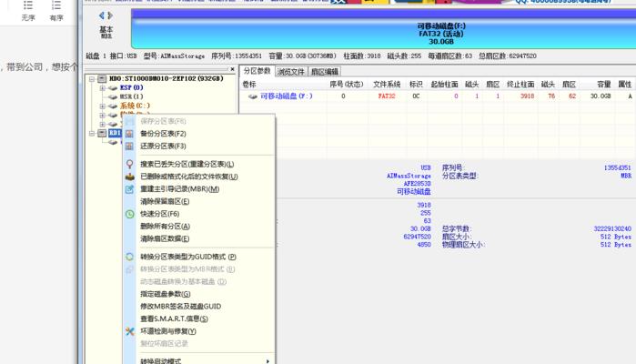Click the 分区表类型 label in the details pane
Screen dimensions: 636x364
tap(460, 177)
